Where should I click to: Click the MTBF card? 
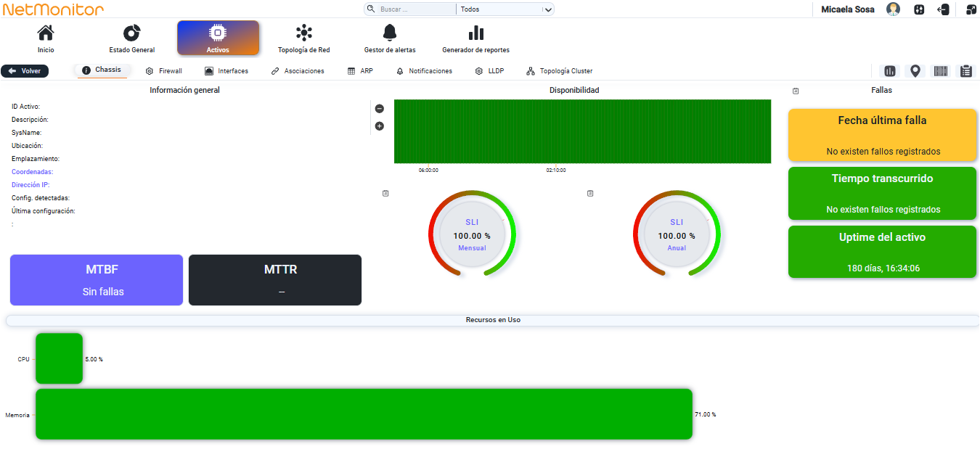coord(97,280)
